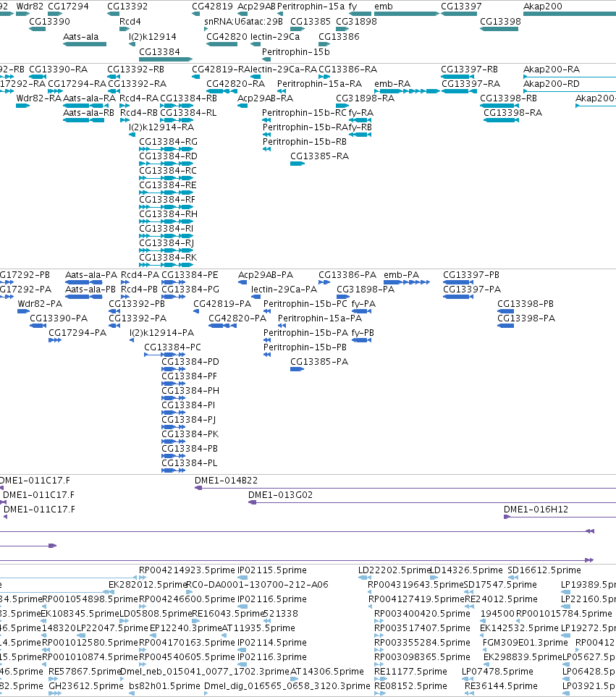Screen dimensions: 616x697
Task: Select the fy-RA transcript label
Action: tap(361, 113)
